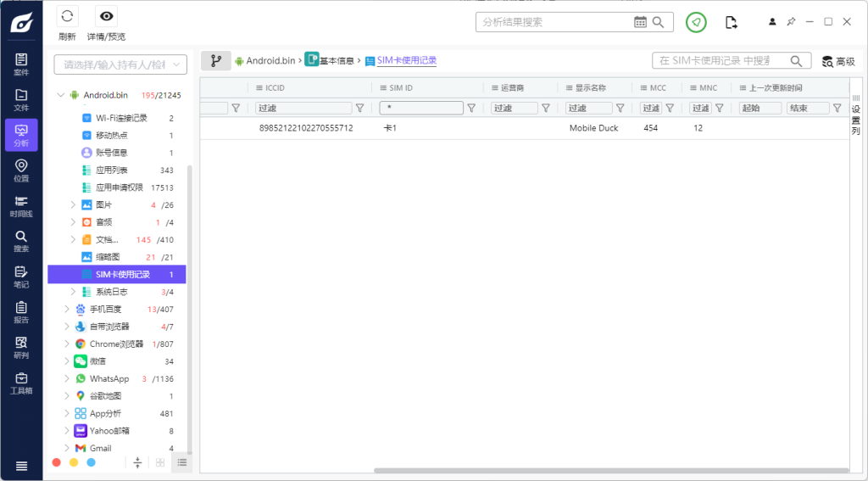The image size is (868, 481).
Task: Click the branch tree icon beside breadcrumb
Action: point(215,61)
